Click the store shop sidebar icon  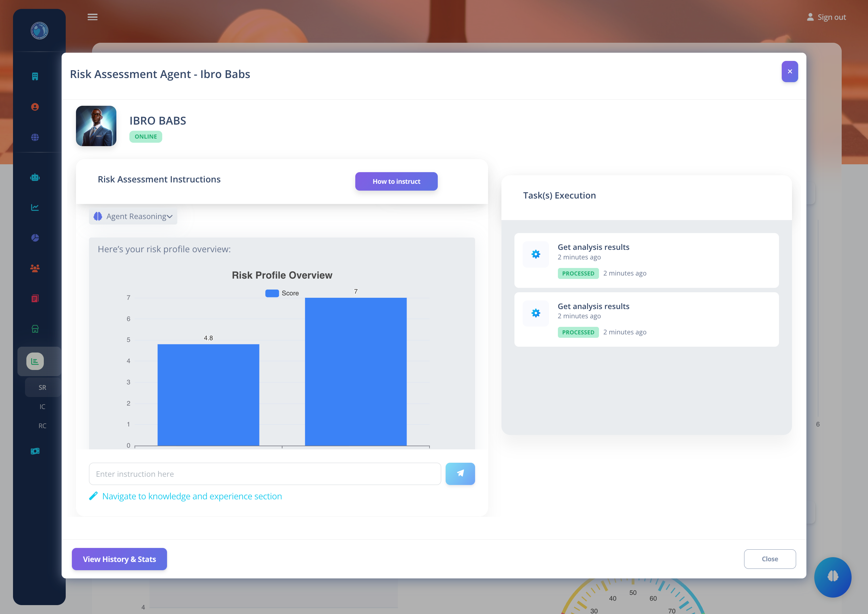[x=35, y=329]
